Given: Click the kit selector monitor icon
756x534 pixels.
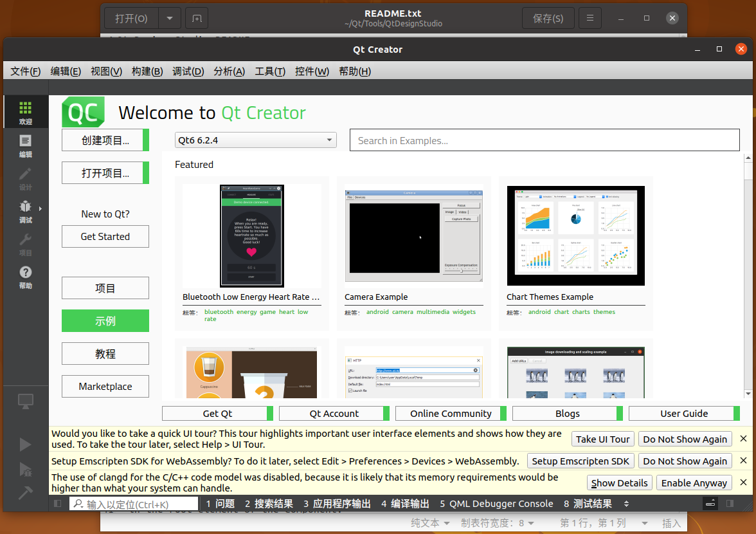Looking at the screenshot, I should (x=26, y=401).
